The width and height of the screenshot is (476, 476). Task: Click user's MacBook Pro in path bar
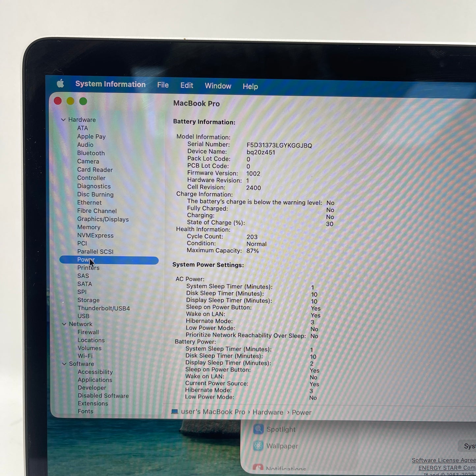(213, 412)
